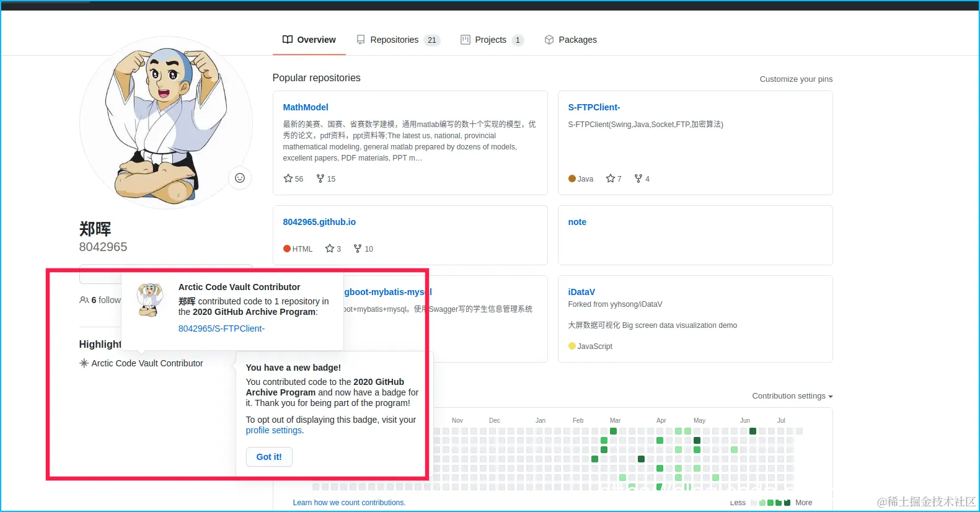Image resolution: width=980 pixels, height=512 pixels.
Task: Open the 8042965.github.io repository
Action: click(319, 222)
